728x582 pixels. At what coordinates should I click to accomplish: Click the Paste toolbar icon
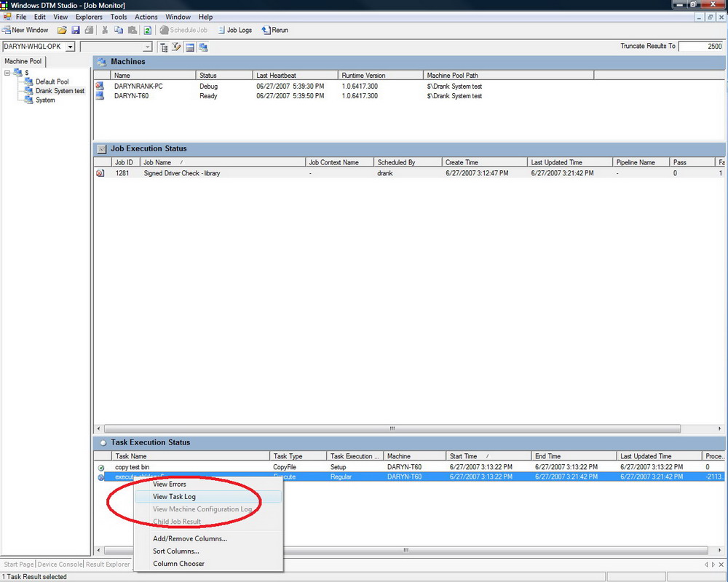tap(132, 30)
